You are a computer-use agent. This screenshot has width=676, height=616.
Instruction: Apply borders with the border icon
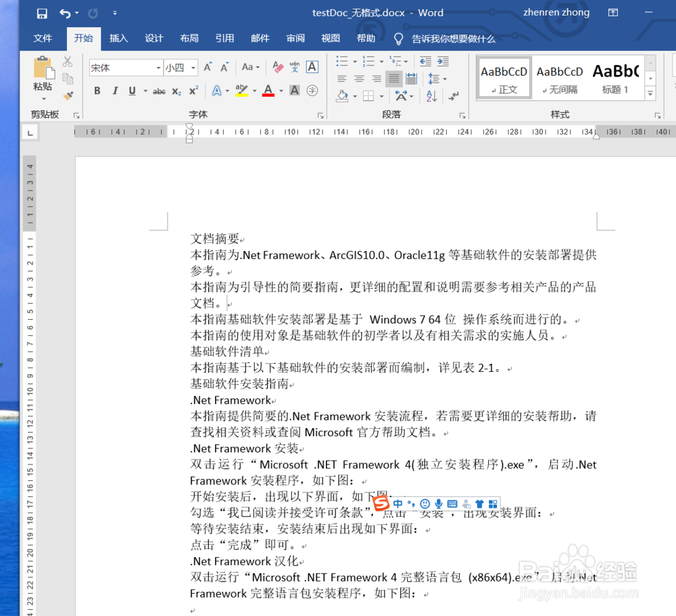[x=368, y=95]
